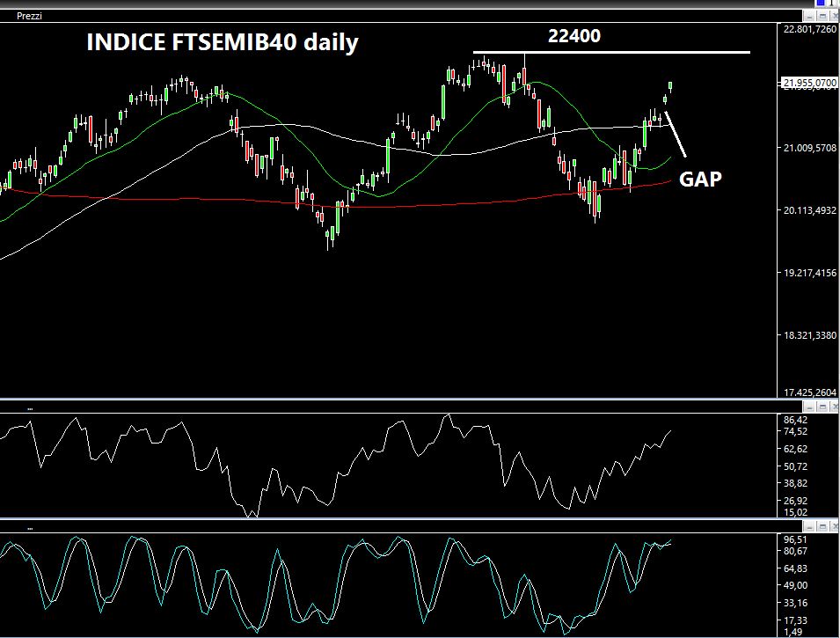The image size is (840, 638).
Task: Minimize the indicator panel scaled to 86,42
Action: coord(808,407)
